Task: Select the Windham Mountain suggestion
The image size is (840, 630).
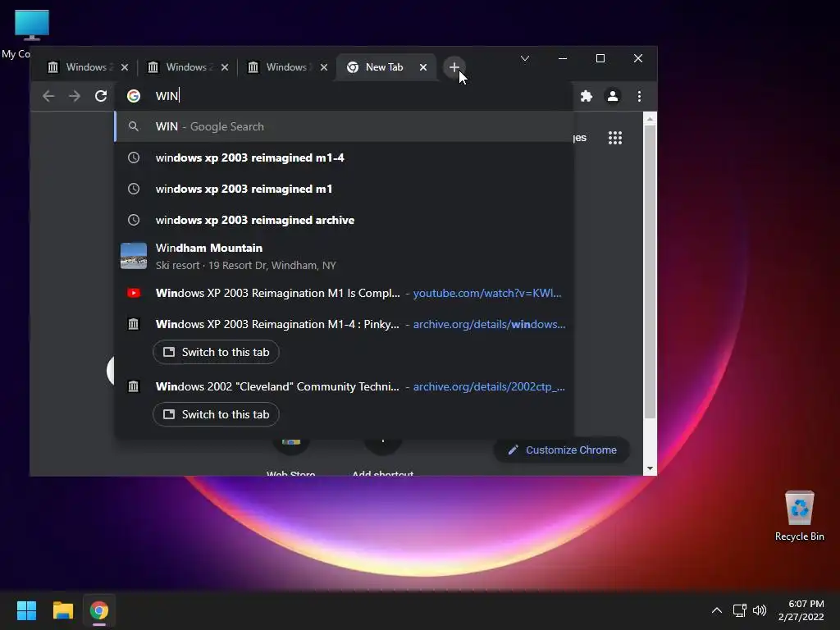Action: click(344, 256)
